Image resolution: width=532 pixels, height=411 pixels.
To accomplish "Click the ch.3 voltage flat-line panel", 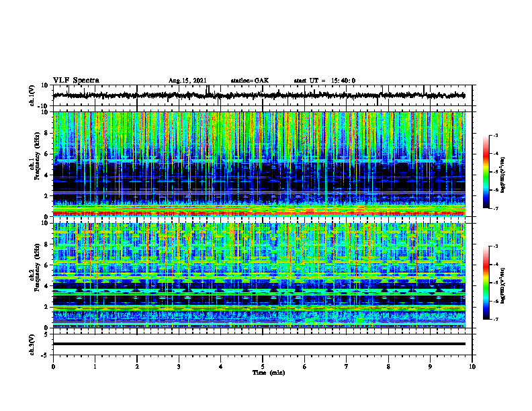I will pyautogui.click(x=263, y=345).
